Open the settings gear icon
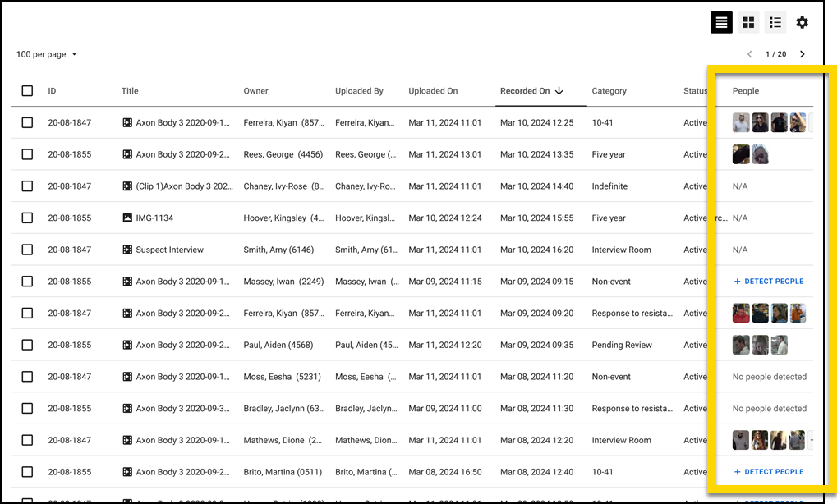 (x=802, y=23)
